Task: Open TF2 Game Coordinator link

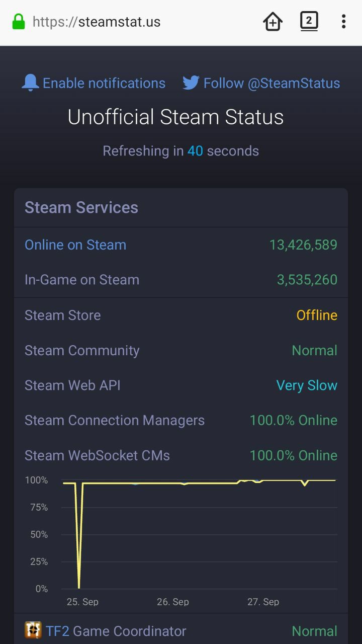Action: coord(116,631)
